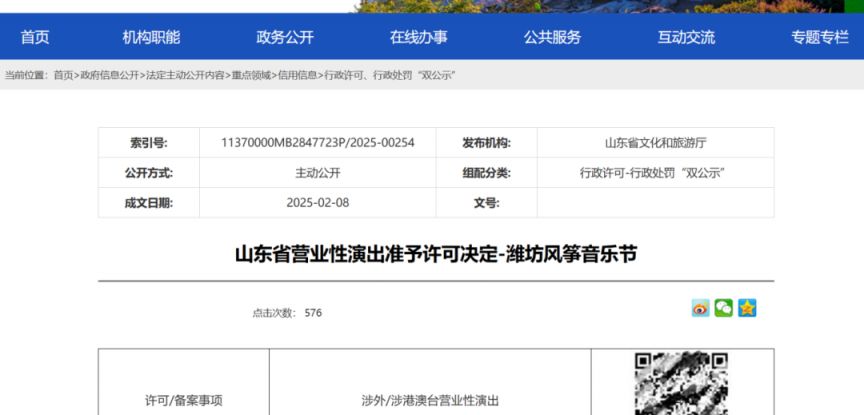Follow breadcrumb link 行政许可、行政处罚“双公示”
The width and height of the screenshot is (864, 415).
390,76
